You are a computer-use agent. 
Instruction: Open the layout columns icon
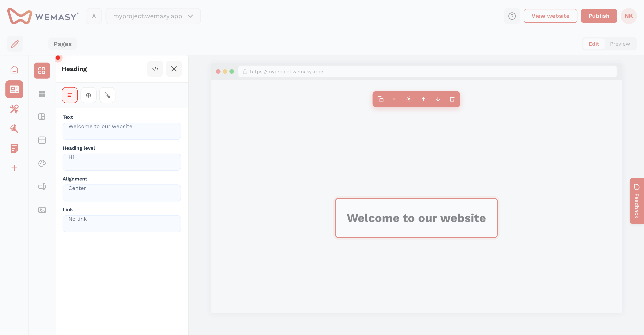coord(42,117)
